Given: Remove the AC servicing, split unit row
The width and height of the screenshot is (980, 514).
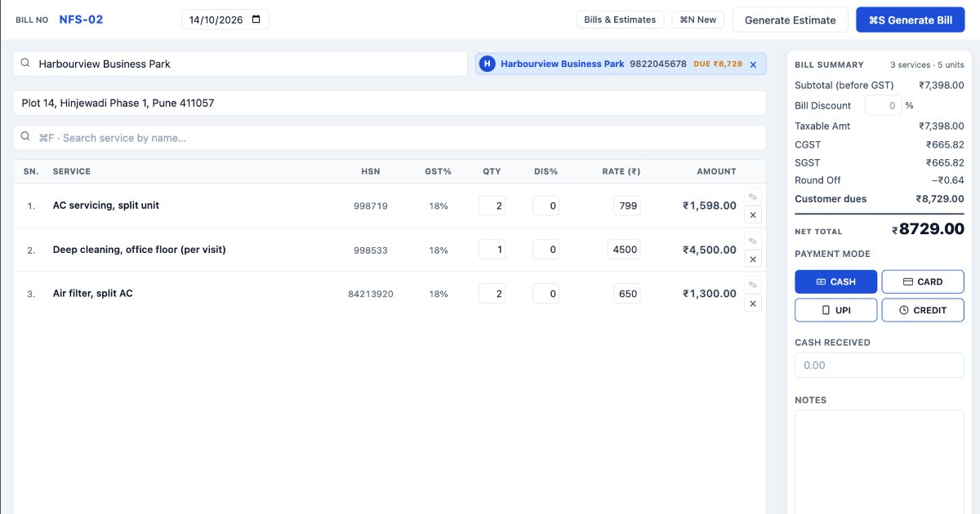Looking at the screenshot, I should pos(753,215).
